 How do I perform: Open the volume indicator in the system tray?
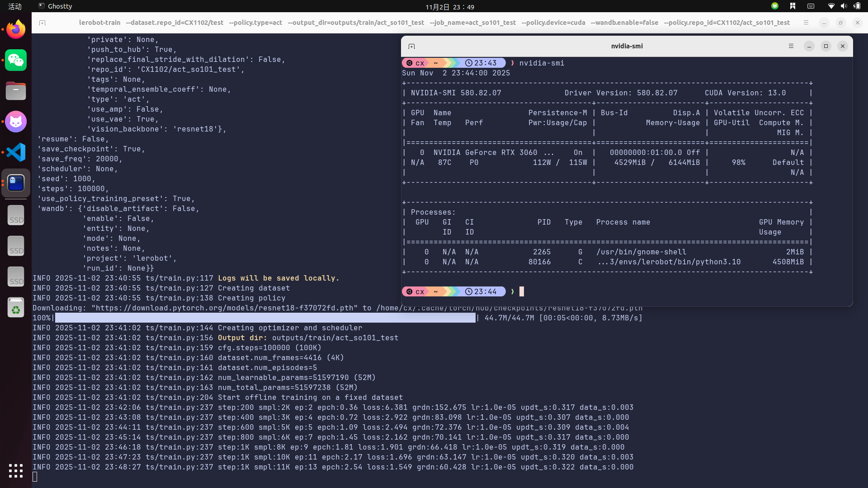(844, 6)
